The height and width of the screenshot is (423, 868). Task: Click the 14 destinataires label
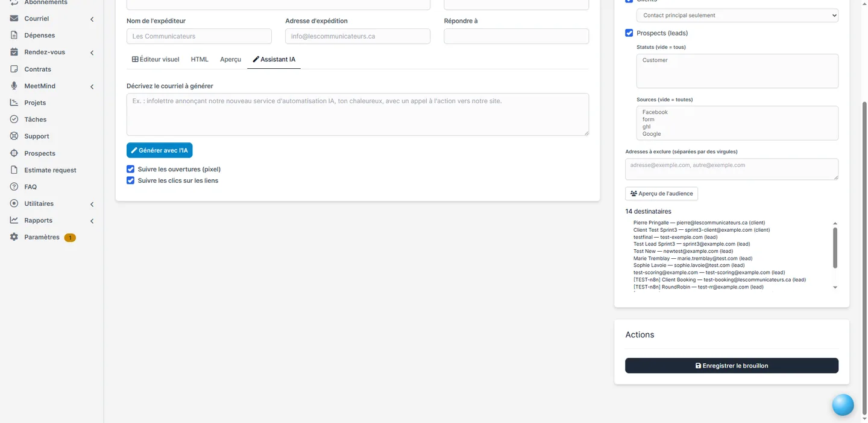pos(648,211)
